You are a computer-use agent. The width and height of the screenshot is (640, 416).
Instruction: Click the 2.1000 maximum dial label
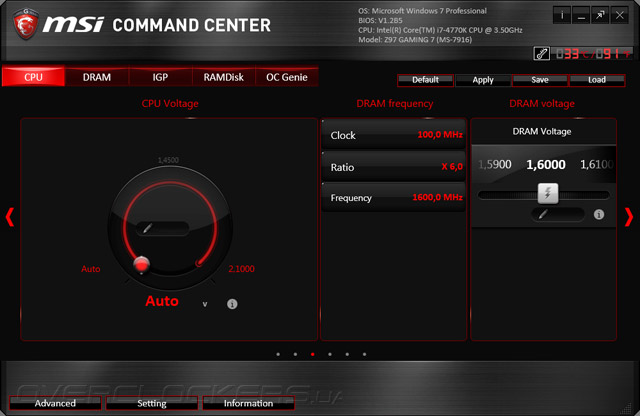(x=241, y=269)
